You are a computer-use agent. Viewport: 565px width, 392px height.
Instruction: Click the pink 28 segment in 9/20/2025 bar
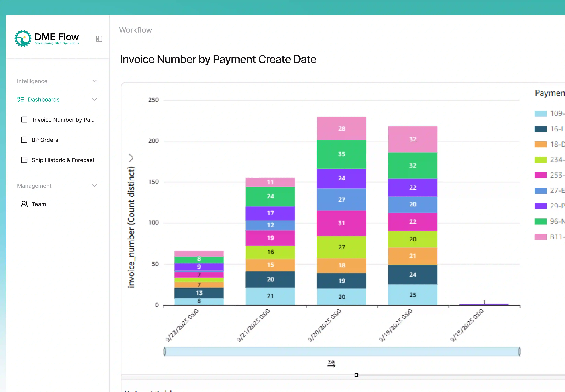coord(342,128)
